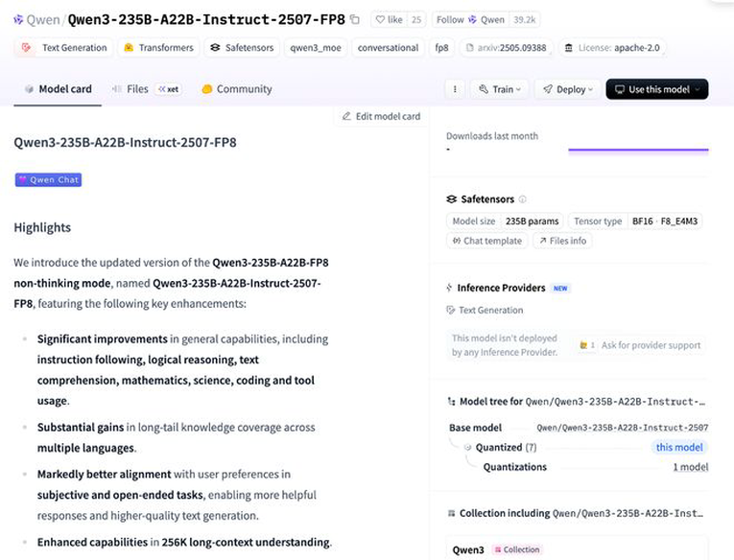
Task: Click the Qwen Chat badge
Action: [48, 179]
